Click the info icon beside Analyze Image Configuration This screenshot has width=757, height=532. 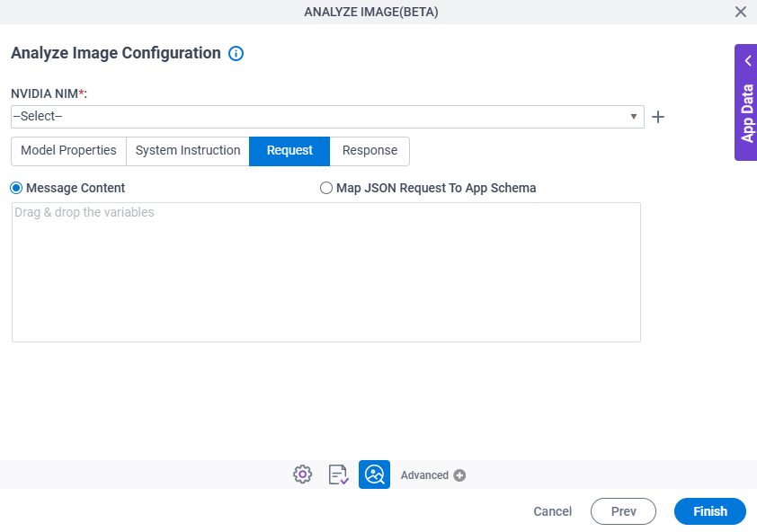236,54
